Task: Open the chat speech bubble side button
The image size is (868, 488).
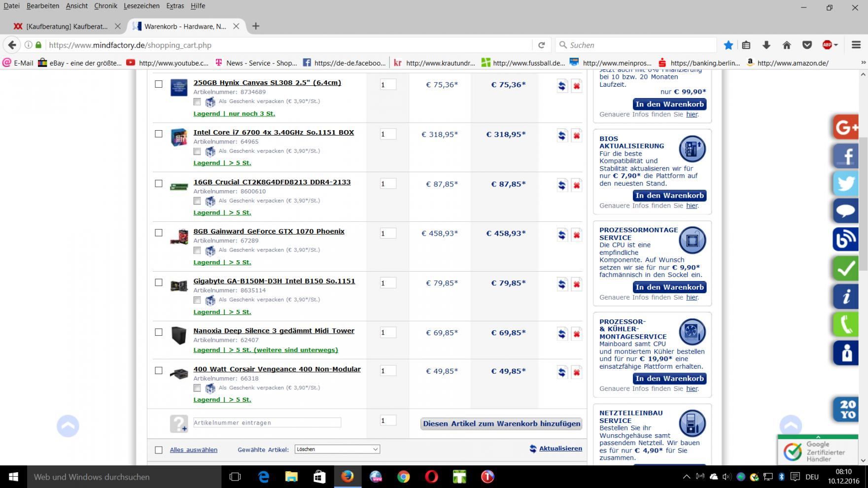Action: 846,211
